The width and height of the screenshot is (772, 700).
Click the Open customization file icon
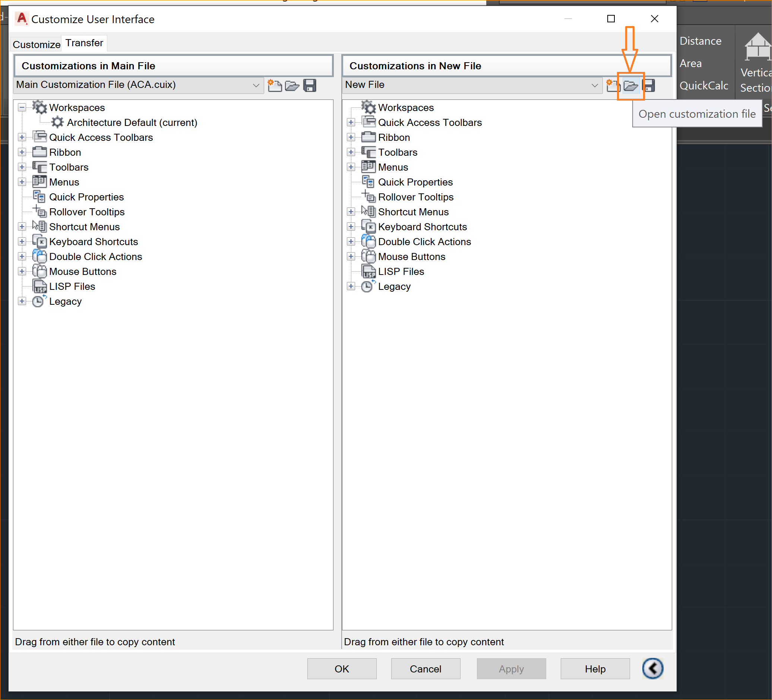click(630, 85)
